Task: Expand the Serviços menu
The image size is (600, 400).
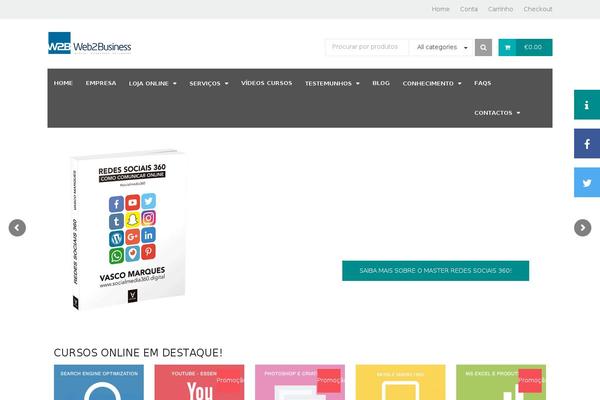Action: [x=209, y=83]
